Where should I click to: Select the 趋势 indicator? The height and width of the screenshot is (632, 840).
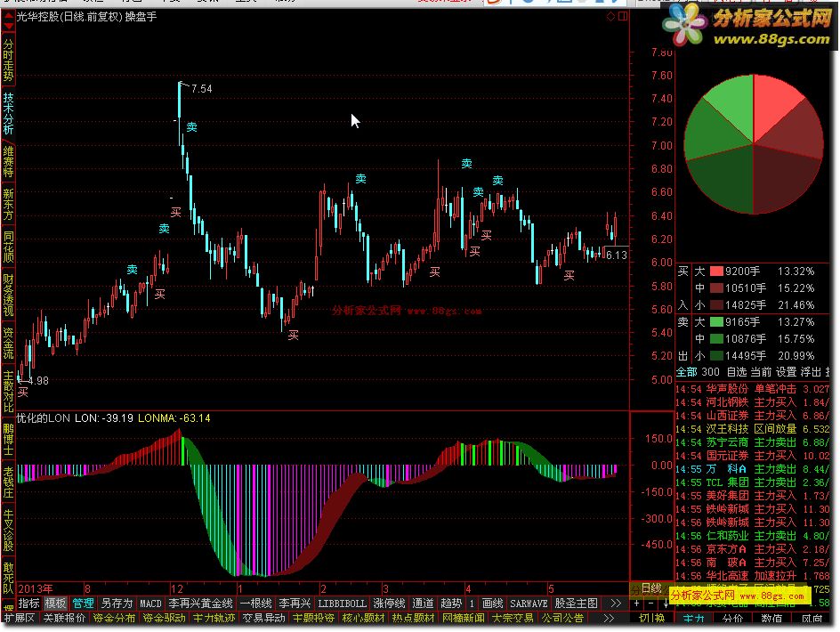pyautogui.click(x=451, y=604)
